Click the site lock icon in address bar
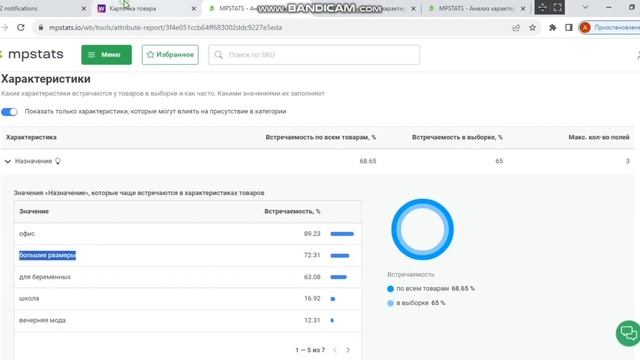640x360 pixels. (x=40, y=28)
